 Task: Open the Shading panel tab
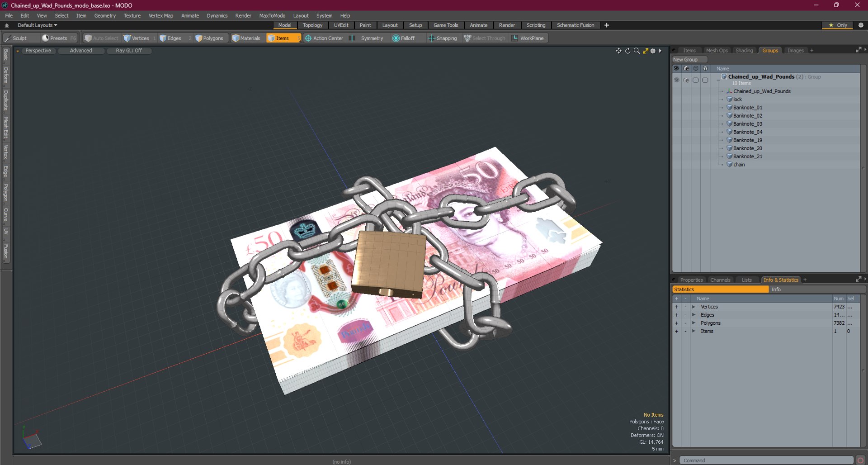tap(744, 51)
